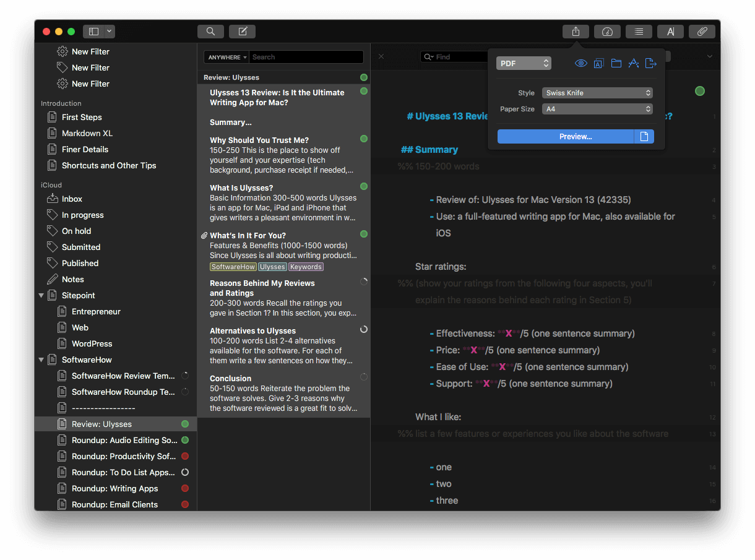
Task: Collapse the Sitepoint group
Action: pos(41,296)
